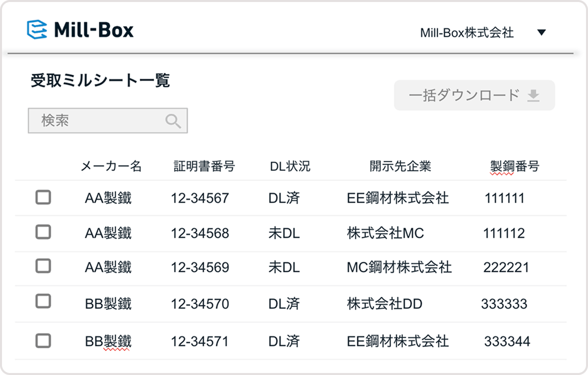Click steel number 111112
Viewport: 588px width, 375px height.
click(504, 233)
